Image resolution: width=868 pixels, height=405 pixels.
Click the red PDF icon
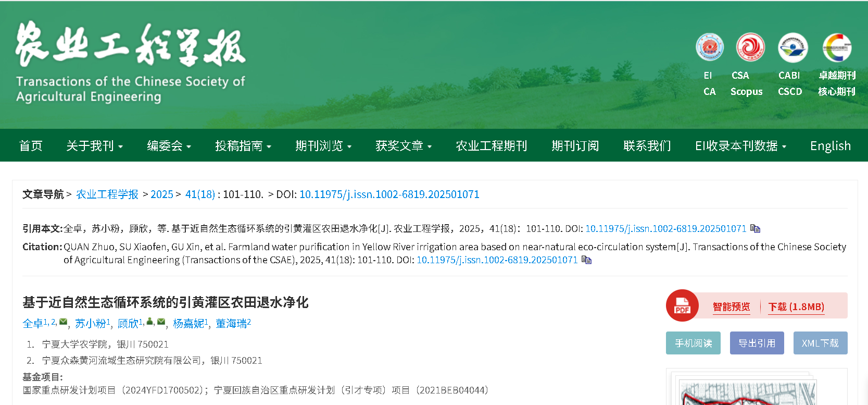(x=682, y=305)
